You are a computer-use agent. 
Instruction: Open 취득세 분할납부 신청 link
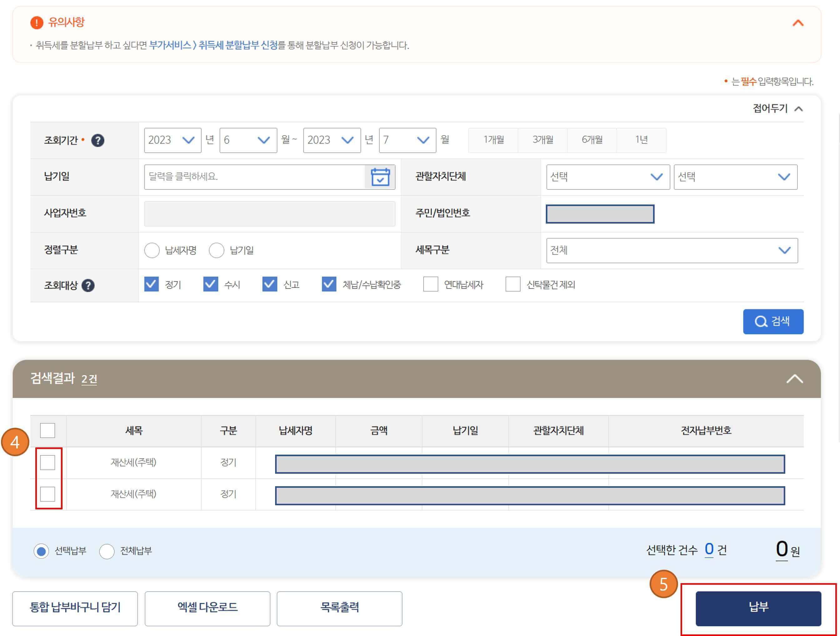[x=238, y=45]
